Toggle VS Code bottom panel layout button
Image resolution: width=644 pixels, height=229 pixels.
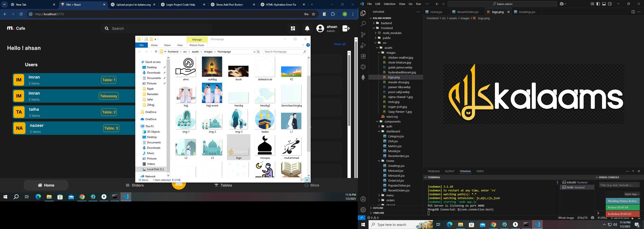(x=604, y=4)
